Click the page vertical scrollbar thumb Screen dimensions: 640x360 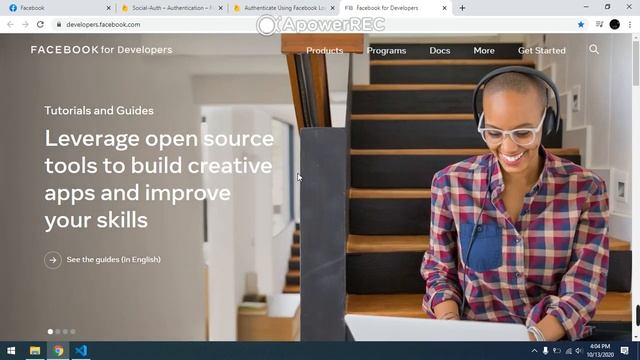tap(636, 63)
